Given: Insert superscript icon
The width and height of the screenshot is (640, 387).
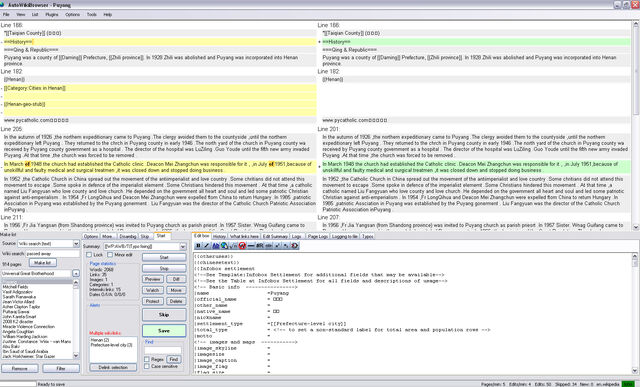Looking at the screenshot, I should pos(277,246).
